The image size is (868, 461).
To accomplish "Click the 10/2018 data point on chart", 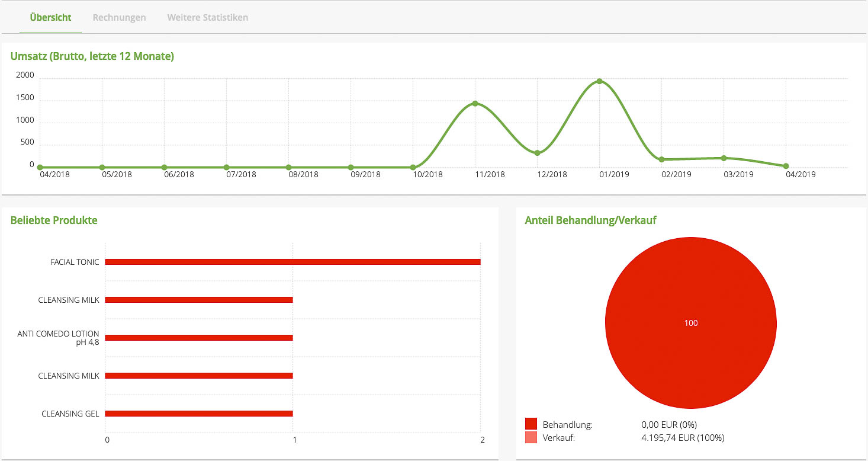I will point(413,167).
